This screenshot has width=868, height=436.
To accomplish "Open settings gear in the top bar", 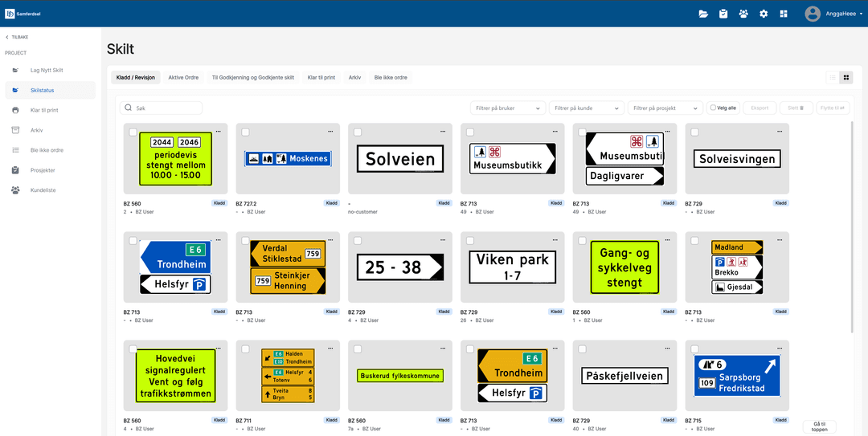I will point(764,14).
